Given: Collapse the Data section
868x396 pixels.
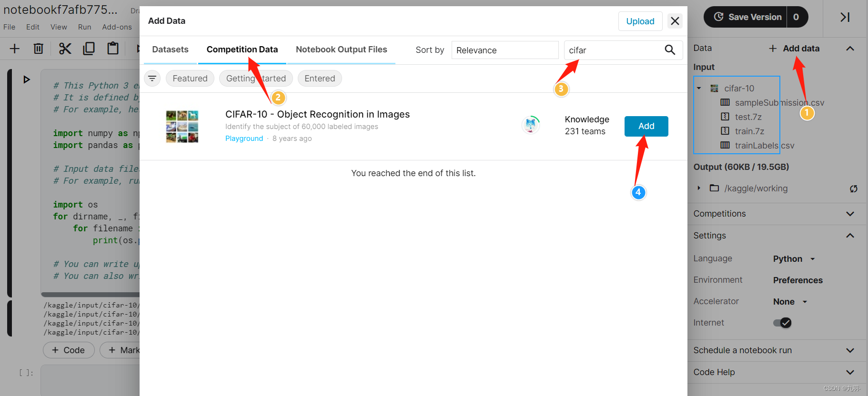Looking at the screenshot, I should (x=850, y=49).
